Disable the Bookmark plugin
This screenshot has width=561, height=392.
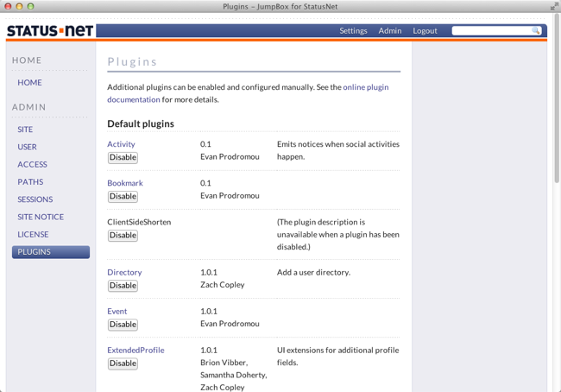pyautogui.click(x=123, y=197)
